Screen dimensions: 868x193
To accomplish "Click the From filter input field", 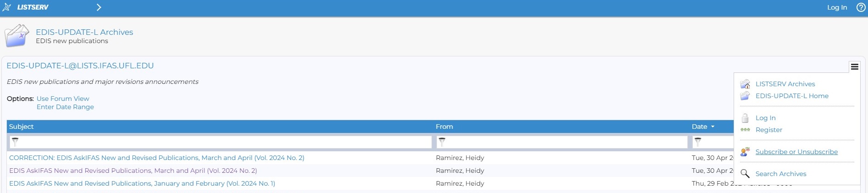I will click(x=562, y=142).
